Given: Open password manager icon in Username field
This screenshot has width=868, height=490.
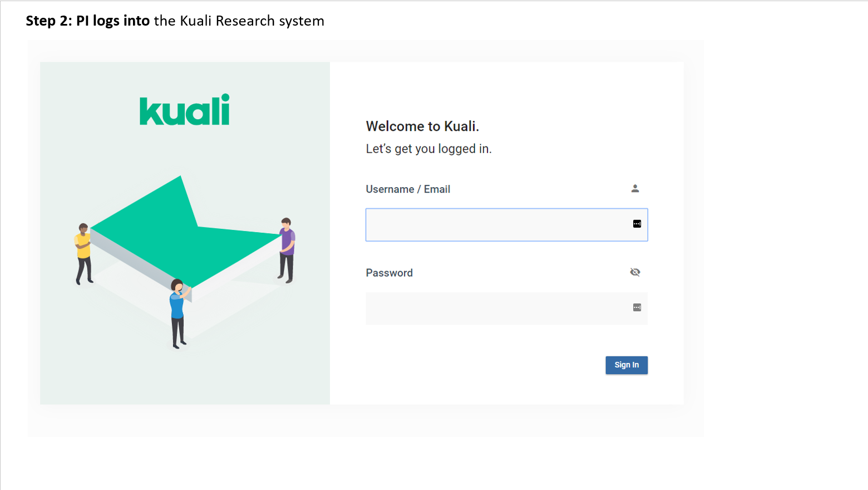Looking at the screenshot, I should [637, 224].
